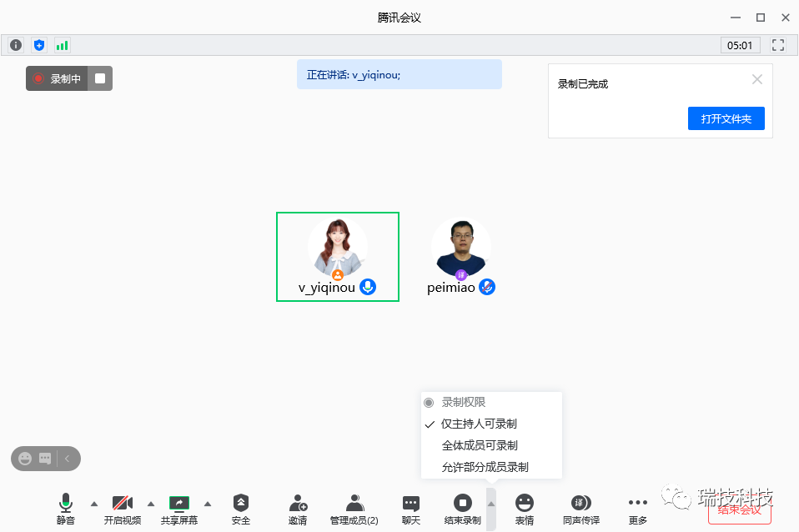Expand share options arrow beside 共享屏幕
The width and height of the screenshot is (799, 532).
(208, 504)
